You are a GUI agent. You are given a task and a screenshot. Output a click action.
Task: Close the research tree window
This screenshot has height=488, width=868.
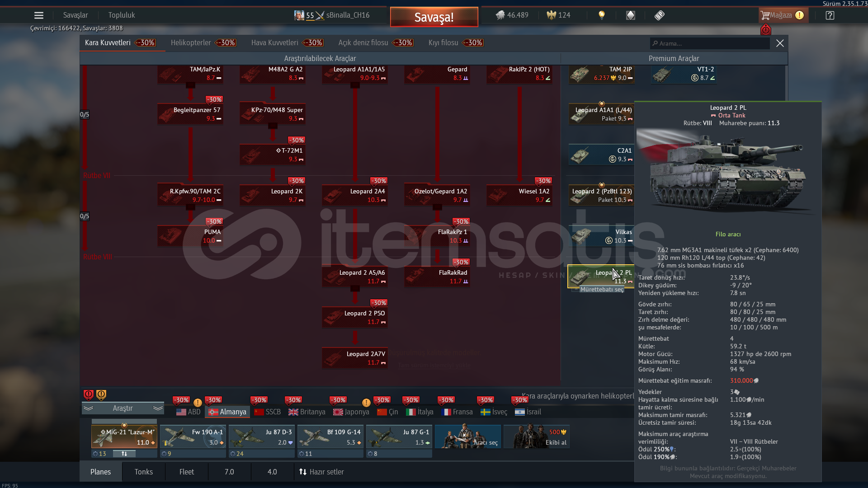[x=780, y=43]
